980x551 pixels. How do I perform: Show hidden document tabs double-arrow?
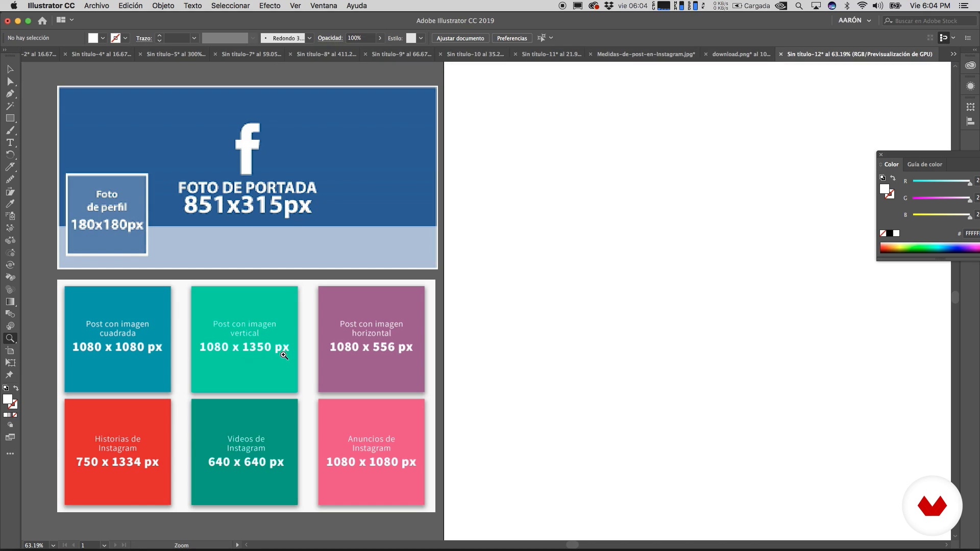point(953,54)
